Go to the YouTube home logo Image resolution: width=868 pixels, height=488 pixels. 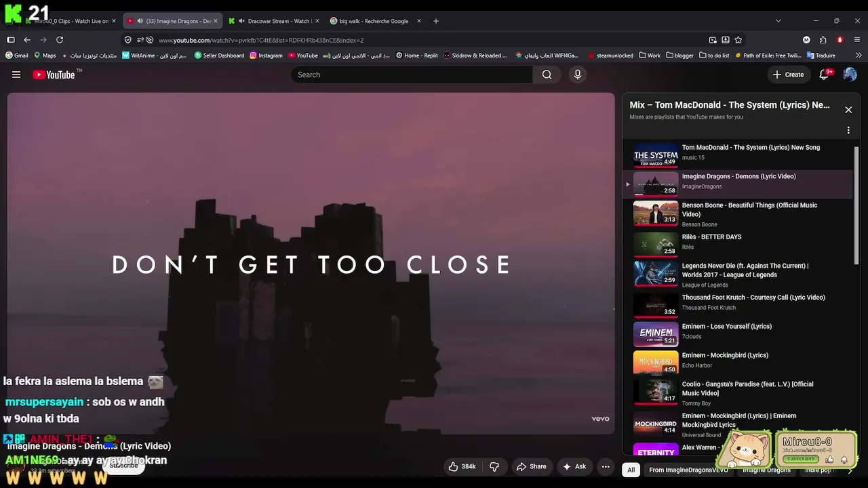pos(54,75)
